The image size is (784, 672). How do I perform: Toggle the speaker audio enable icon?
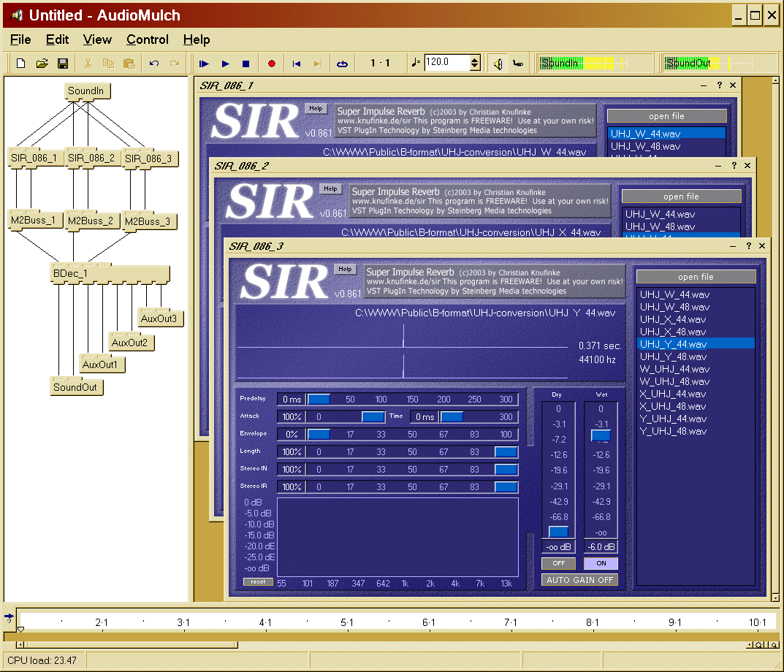tap(498, 64)
